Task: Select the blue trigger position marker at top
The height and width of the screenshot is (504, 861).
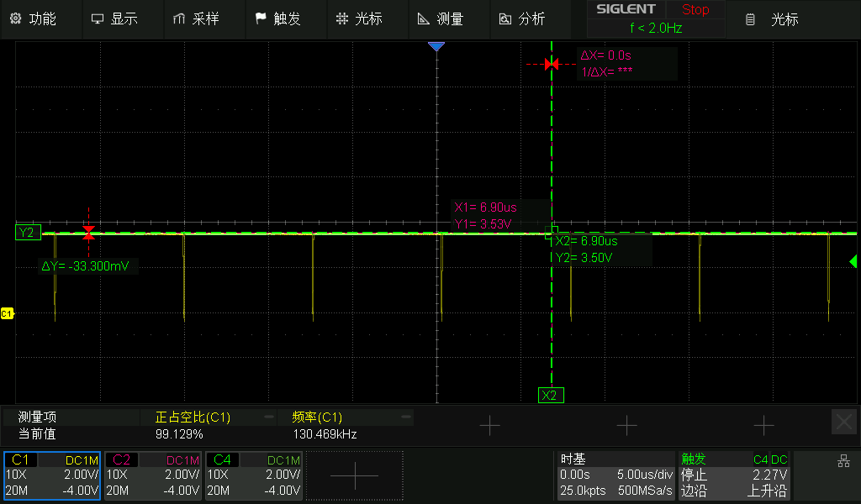Action: click(436, 46)
